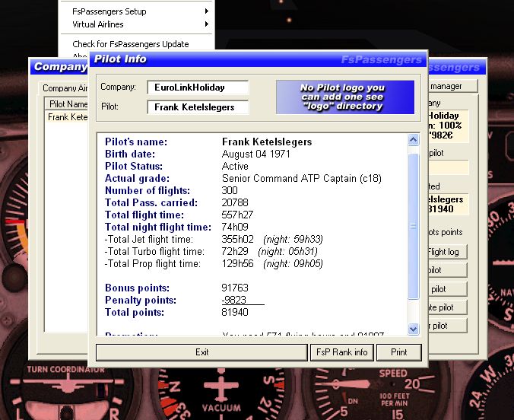Click the pilot details scrollbar thumb
The image size is (514, 420).
(x=414, y=224)
